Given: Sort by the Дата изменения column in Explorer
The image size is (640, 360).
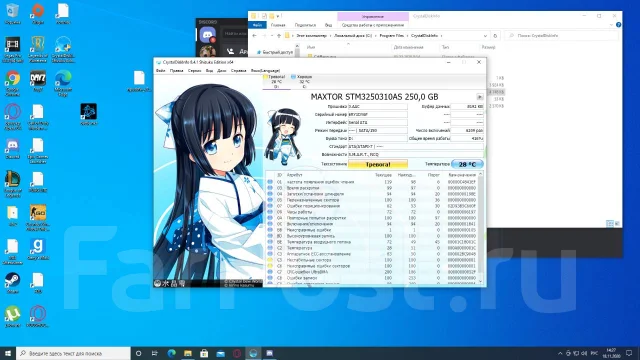Looking at the screenshot, I should click(x=409, y=47).
